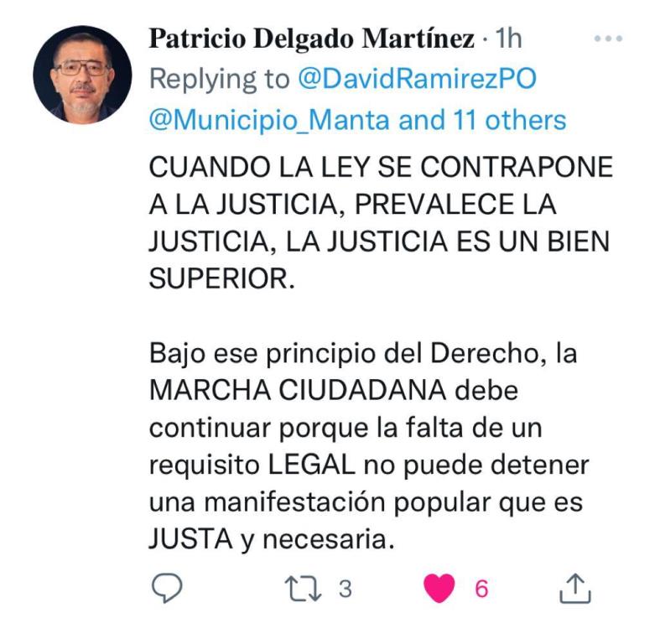Open tweet paragraph starting "Bajo ese principio"
Image resolution: width=660 pixels, height=644 pixels.
coord(369,446)
